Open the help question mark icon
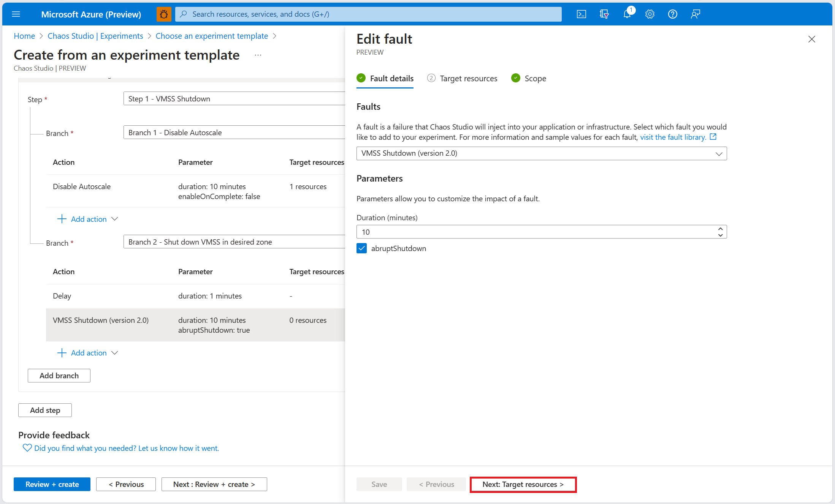Viewport: 835px width, 504px height. pos(672,14)
